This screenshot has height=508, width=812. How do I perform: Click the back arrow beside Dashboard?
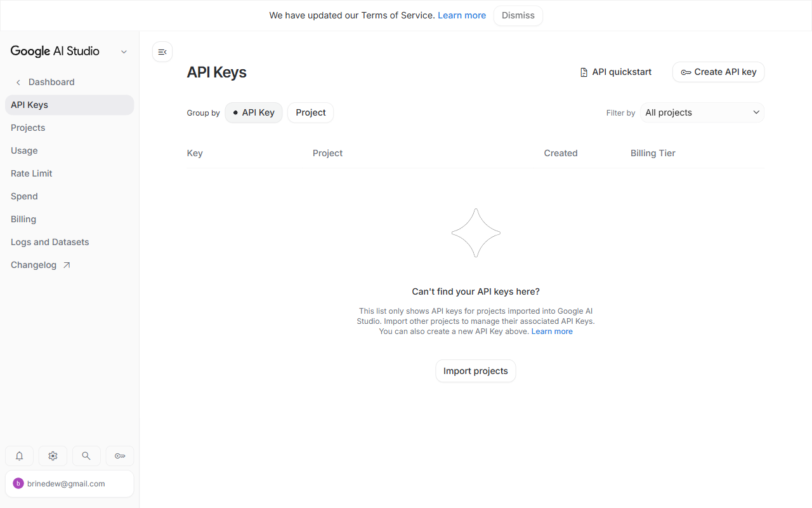(18, 82)
